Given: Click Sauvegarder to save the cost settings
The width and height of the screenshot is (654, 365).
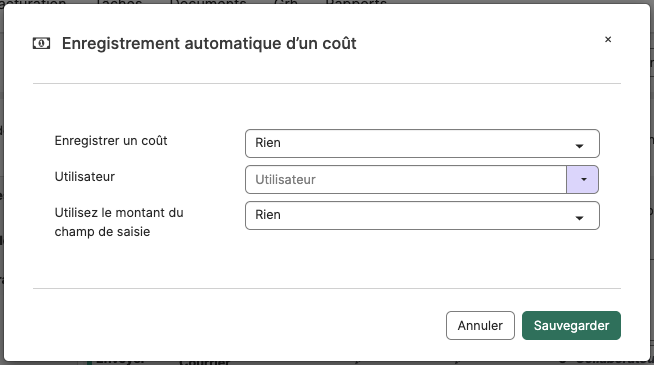Looking at the screenshot, I should pos(571,325).
